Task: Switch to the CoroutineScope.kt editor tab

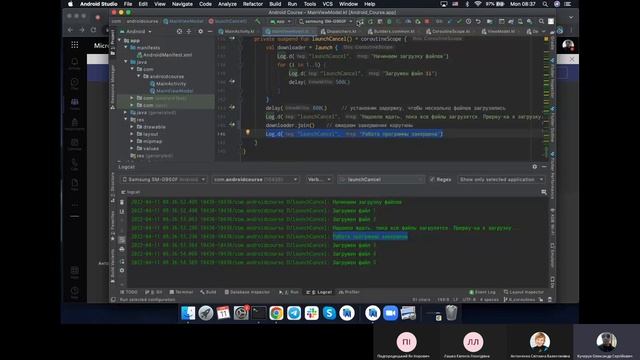Action: [x=448, y=31]
